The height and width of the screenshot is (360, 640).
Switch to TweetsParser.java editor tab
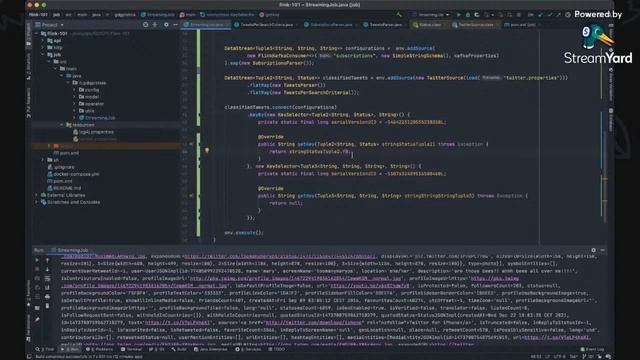[x=385, y=25]
